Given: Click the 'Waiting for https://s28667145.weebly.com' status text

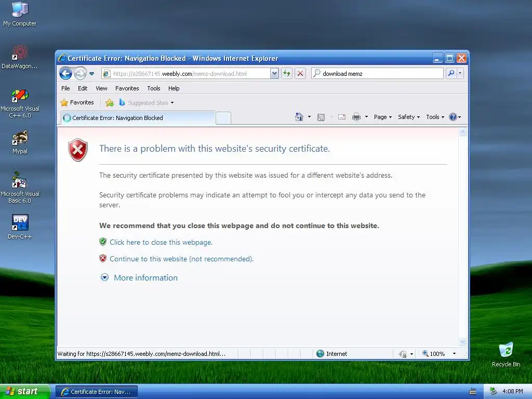Looking at the screenshot, I should point(141,353).
